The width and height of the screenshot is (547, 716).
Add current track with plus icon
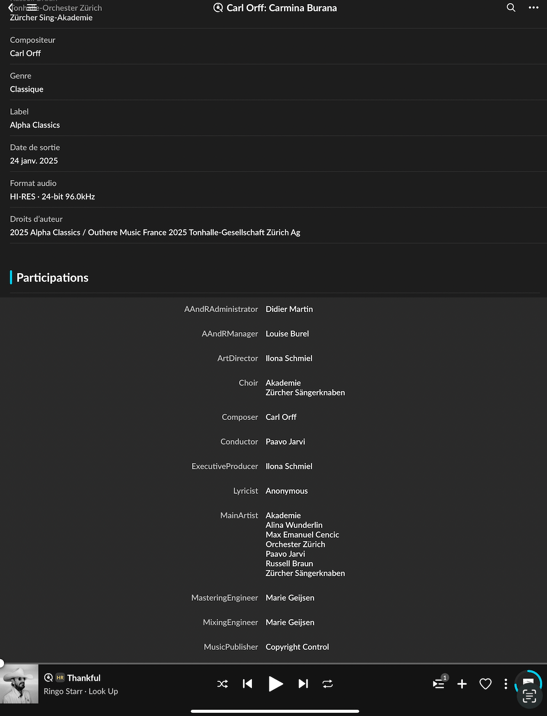[x=462, y=684]
